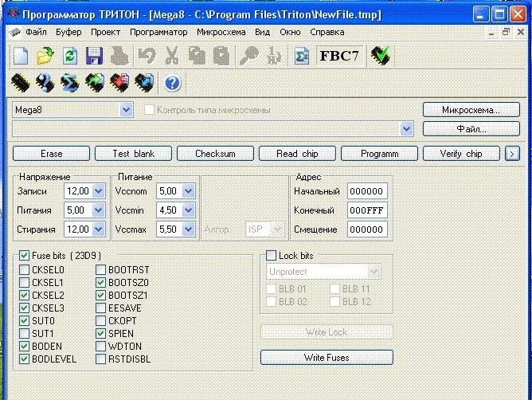Click the Смещение offset field
The height and width of the screenshot is (400, 532).
367,229
